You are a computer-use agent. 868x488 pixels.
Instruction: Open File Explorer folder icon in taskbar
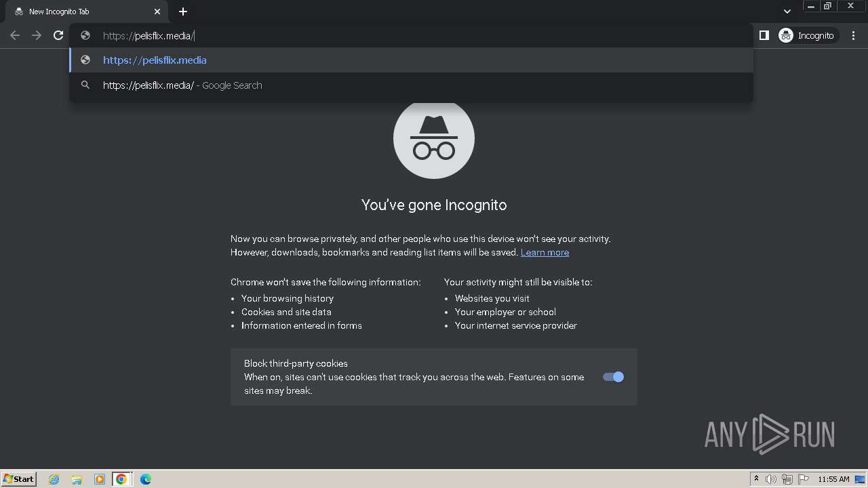pos(77,479)
